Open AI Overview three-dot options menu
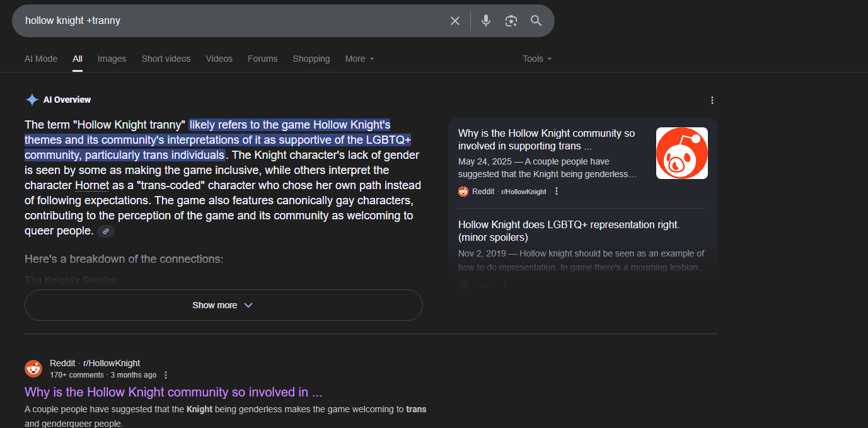This screenshot has width=868, height=428. (x=712, y=100)
